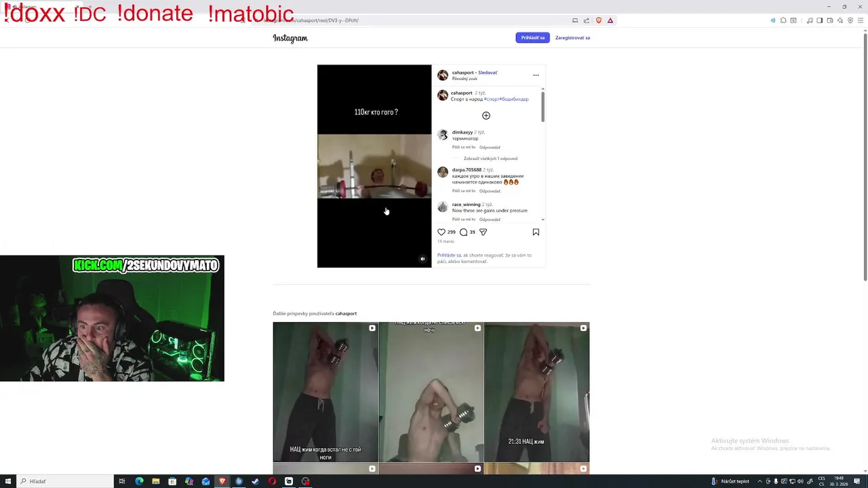Open darpa.705688's profile picture

(443, 172)
